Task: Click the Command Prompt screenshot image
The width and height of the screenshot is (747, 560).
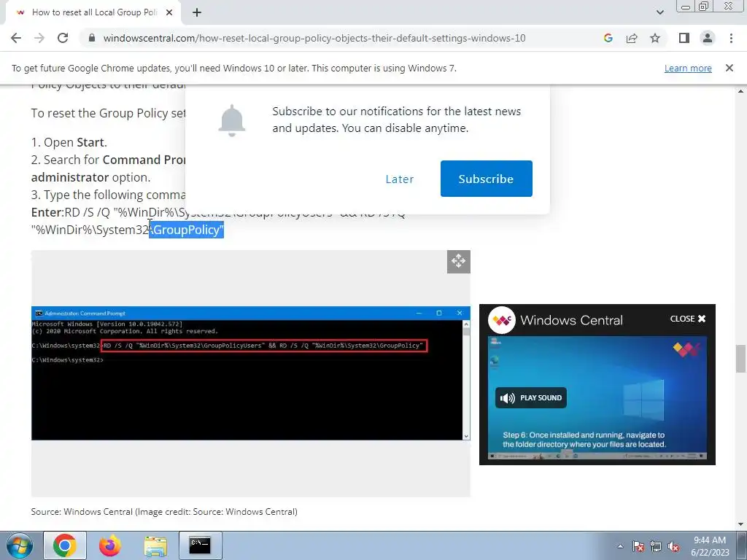Action: 251,373
